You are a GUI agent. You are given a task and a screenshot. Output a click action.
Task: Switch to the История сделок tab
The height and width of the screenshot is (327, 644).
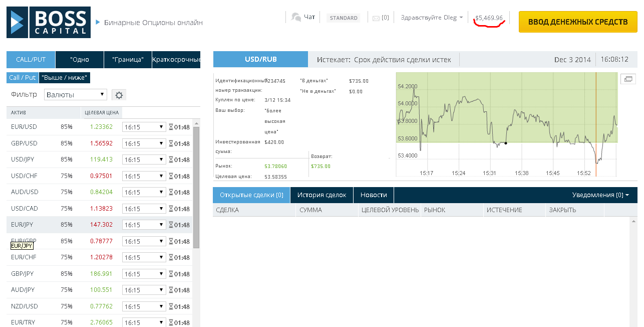[x=321, y=195]
